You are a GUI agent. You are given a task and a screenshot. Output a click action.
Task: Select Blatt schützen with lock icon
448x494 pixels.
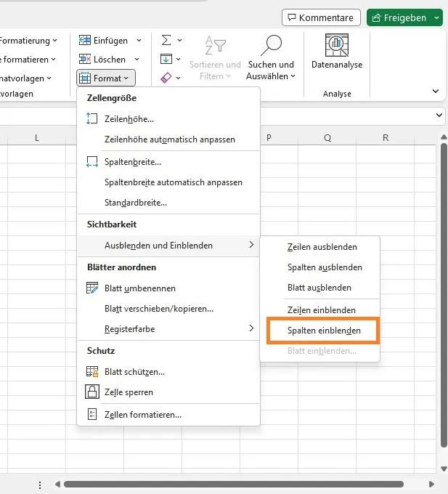pos(134,371)
